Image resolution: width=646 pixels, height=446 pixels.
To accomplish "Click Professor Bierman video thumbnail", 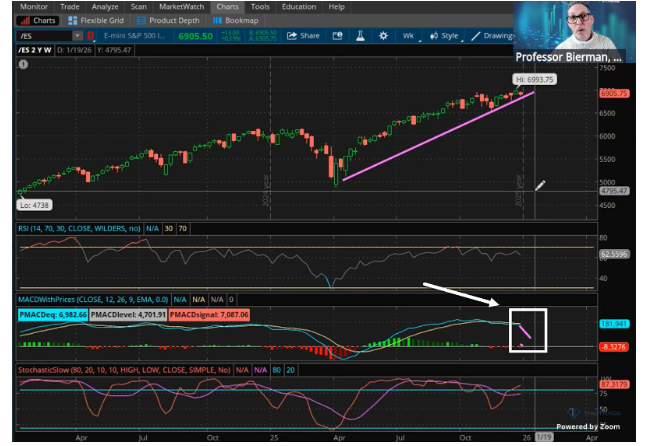I will tap(574, 32).
